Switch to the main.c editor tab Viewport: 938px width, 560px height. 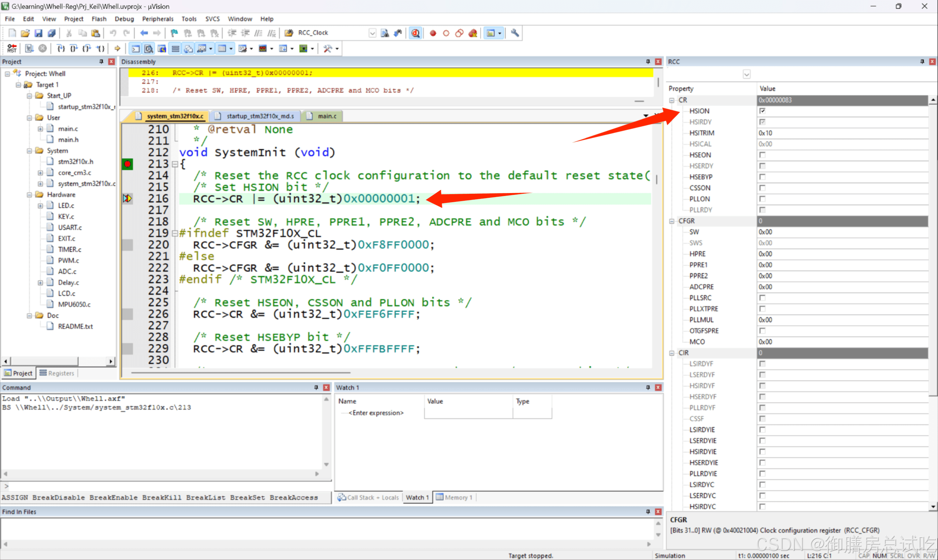(323, 116)
